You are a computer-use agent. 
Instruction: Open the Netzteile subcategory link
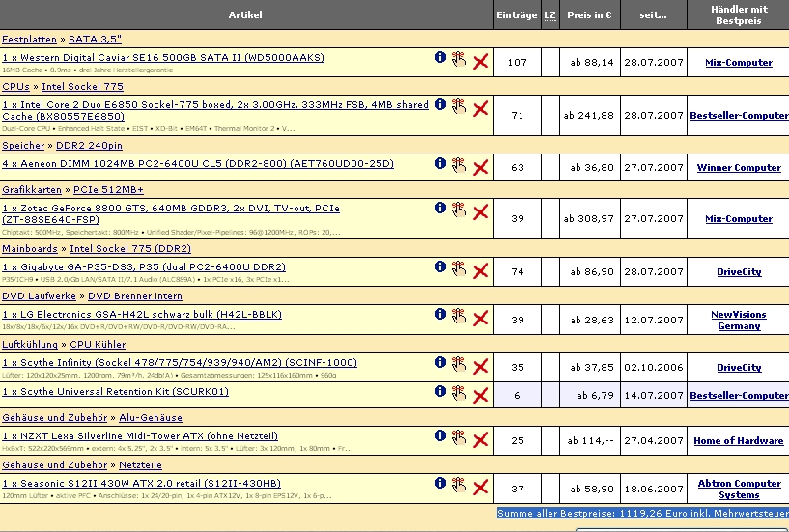click(140, 465)
